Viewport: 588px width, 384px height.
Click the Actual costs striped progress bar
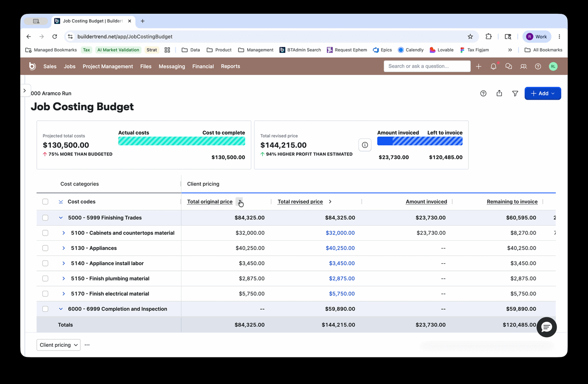point(181,141)
